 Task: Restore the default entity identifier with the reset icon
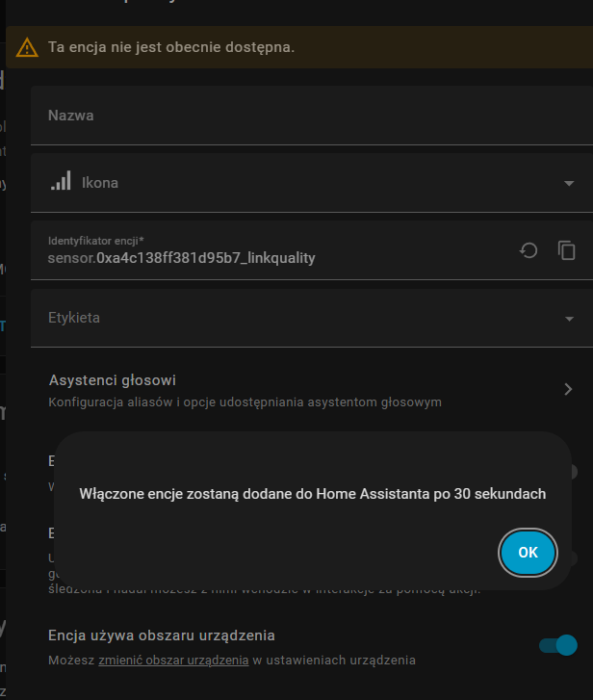click(529, 250)
